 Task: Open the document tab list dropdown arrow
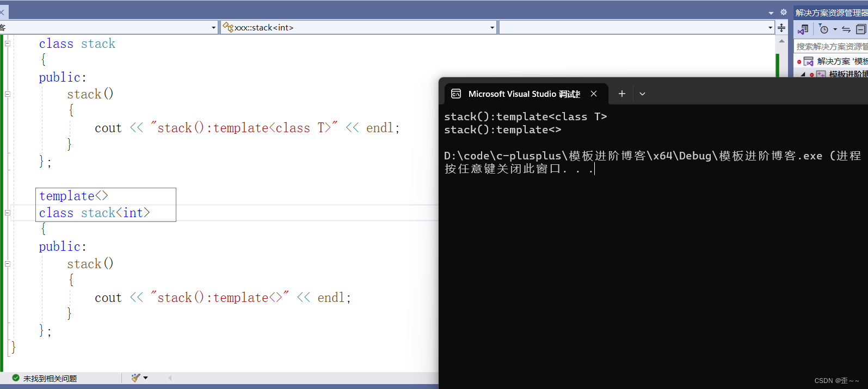(x=771, y=13)
